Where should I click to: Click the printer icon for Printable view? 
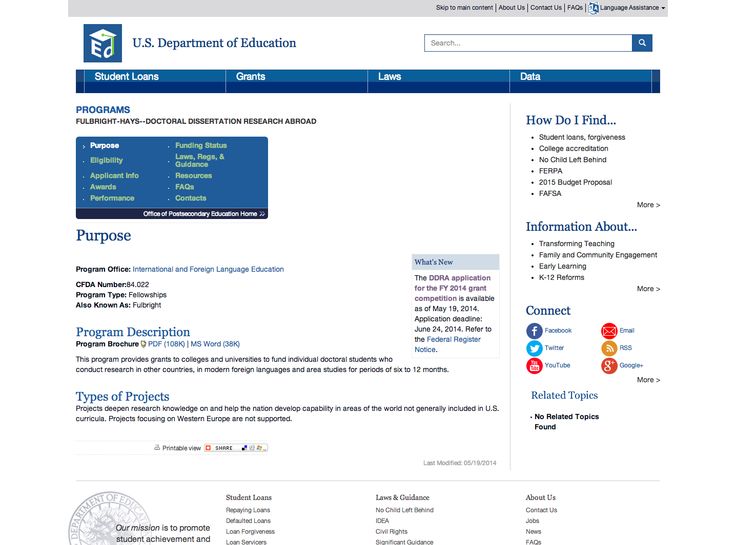[x=157, y=447]
